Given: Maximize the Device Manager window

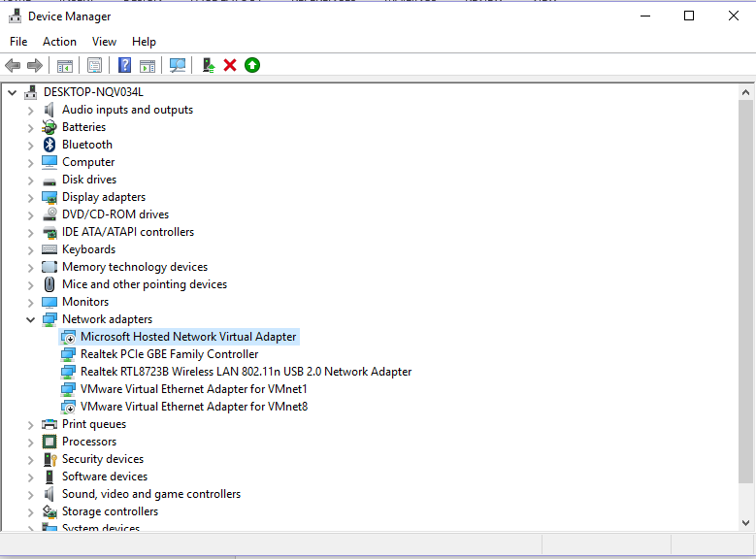Looking at the screenshot, I should 689,16.
